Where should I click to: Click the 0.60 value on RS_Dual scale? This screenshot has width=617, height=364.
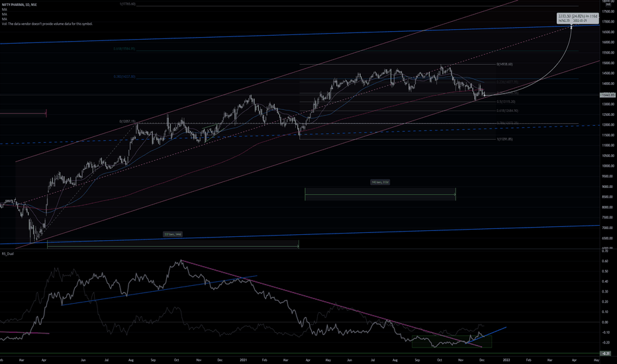[x=605, y=261]
